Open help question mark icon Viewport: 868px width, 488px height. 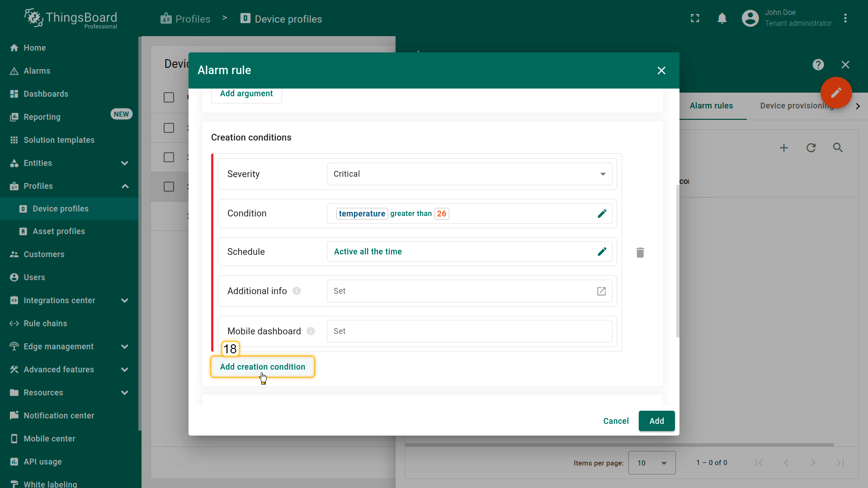pos(818,65)
